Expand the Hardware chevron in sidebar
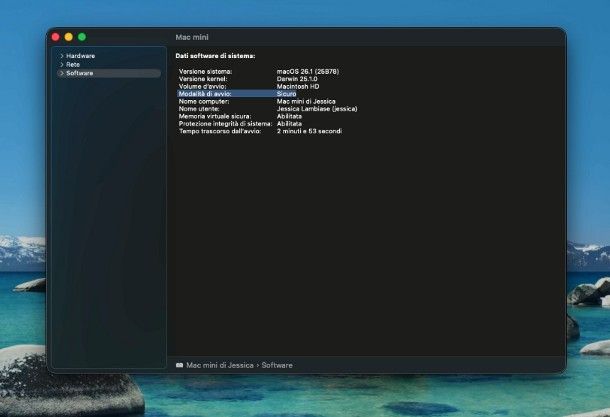This screenshot has width=610, height=417. [x=62, y=56]
